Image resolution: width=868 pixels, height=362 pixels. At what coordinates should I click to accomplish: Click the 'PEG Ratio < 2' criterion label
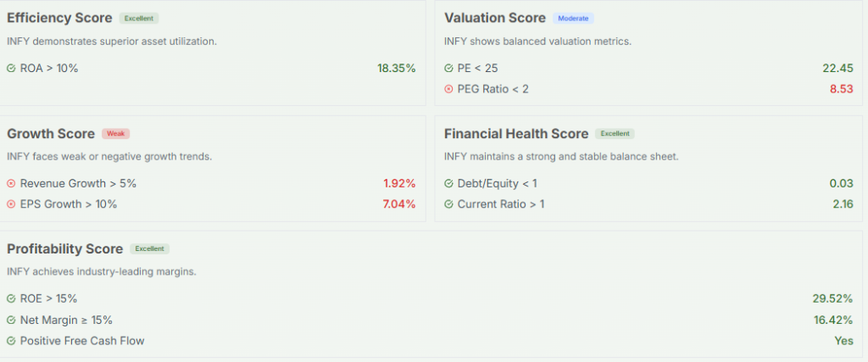point(492,89)
